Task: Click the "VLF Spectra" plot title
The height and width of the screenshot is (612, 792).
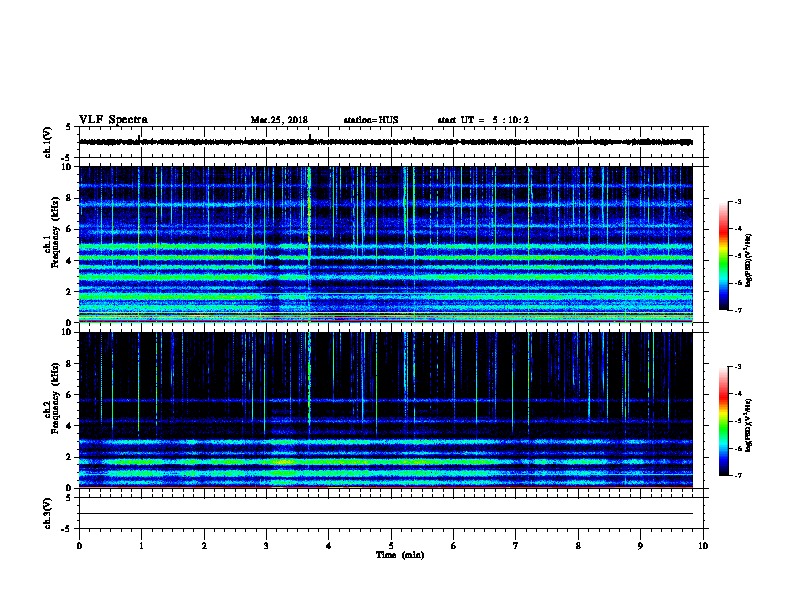Action: click(113, 120)
